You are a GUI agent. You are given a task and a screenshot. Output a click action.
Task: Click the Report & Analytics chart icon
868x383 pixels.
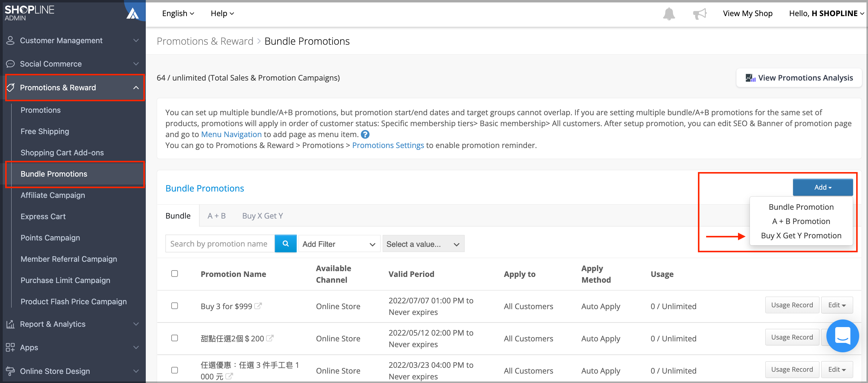pyautogui.click(x=10, y=324)
